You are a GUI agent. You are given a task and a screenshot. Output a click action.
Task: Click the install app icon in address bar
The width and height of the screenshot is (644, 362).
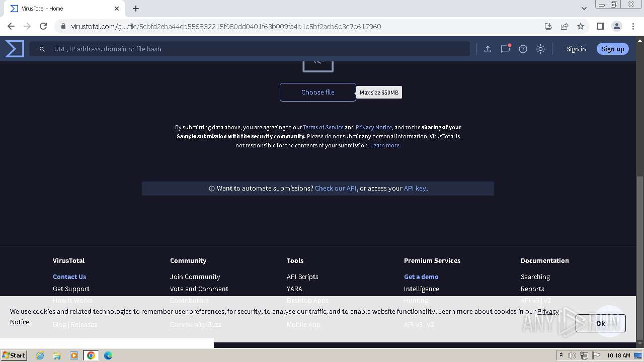click(x=548, y=26)
